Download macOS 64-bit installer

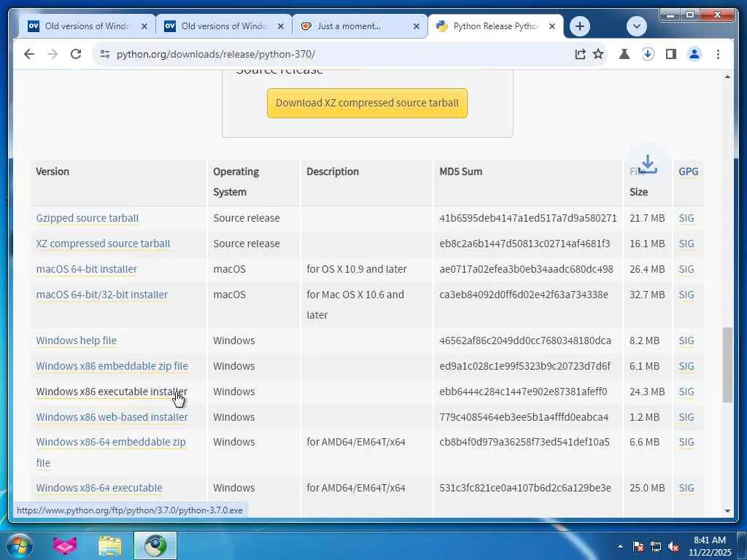[87, 269]
